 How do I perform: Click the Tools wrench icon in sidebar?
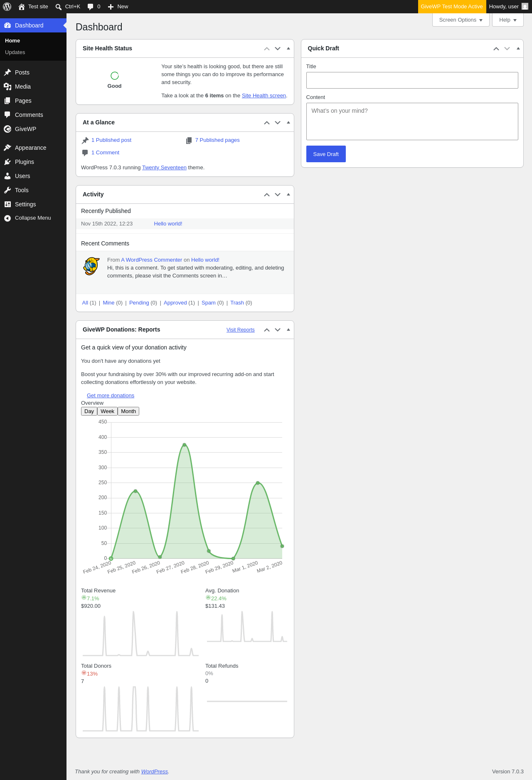point(7,190)
